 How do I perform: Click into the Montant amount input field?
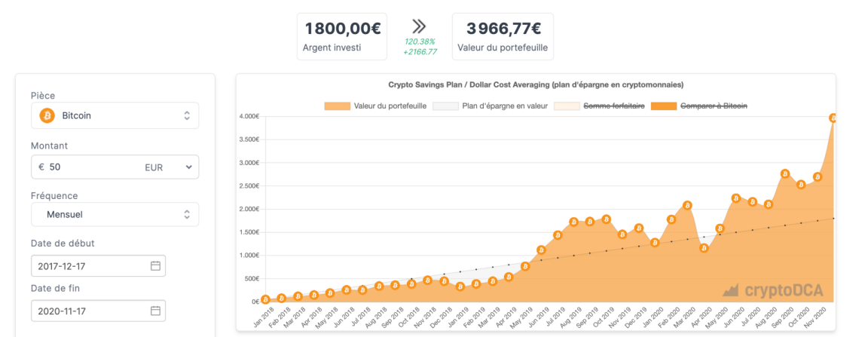click(x=90, y=167)
